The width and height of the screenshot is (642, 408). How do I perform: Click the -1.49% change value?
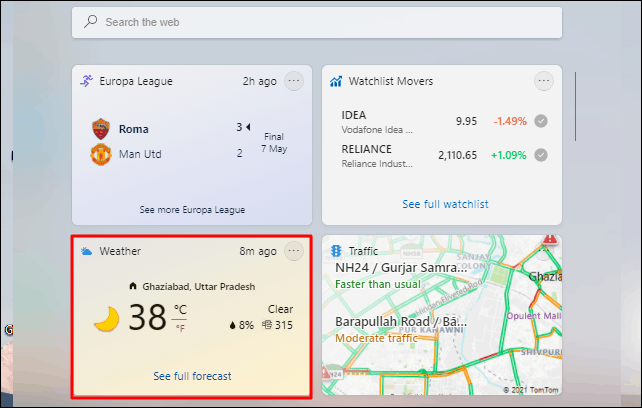[510, 121]
